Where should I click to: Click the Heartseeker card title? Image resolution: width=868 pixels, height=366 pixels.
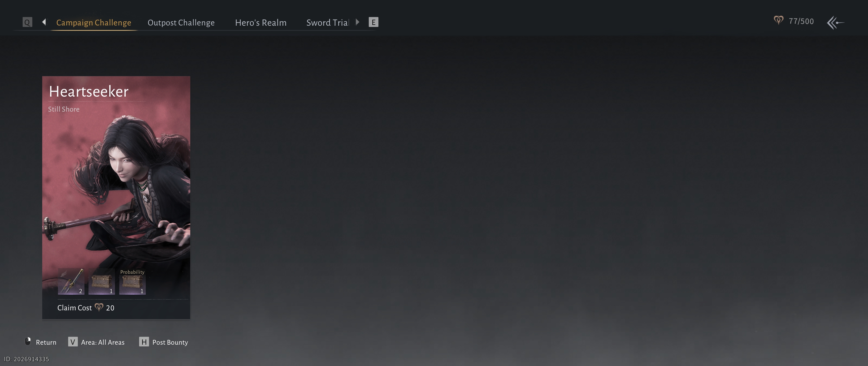(89, 91)
